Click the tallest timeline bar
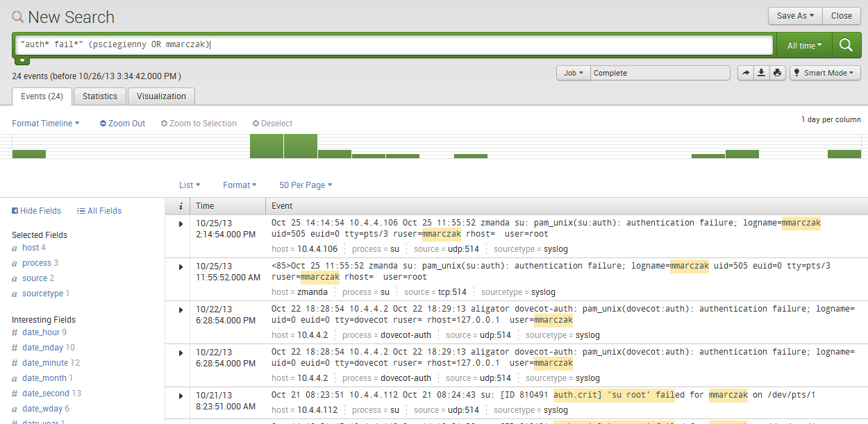This screenshot has height=424, width=868. coord(267,146)
